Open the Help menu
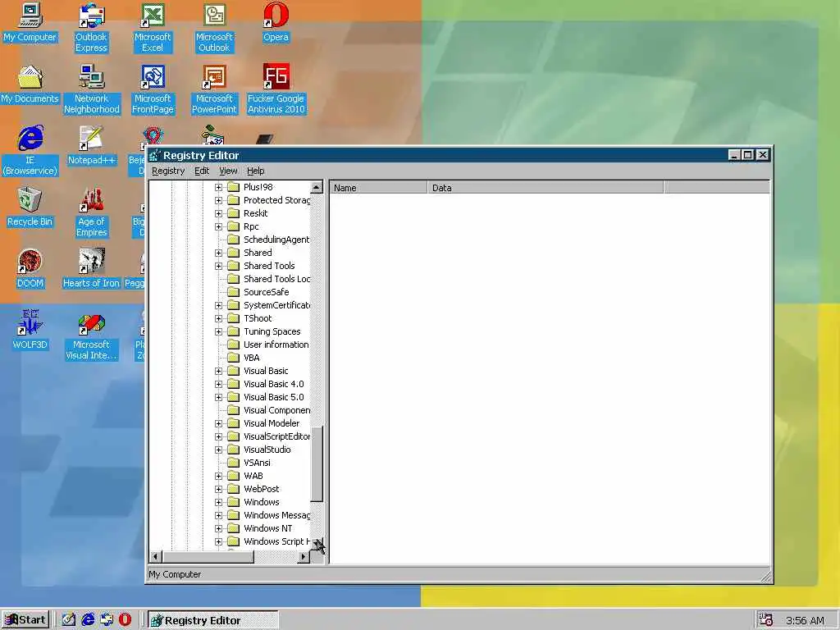Image resolution: width=840 pixels, height=630 pixels. 256,171
